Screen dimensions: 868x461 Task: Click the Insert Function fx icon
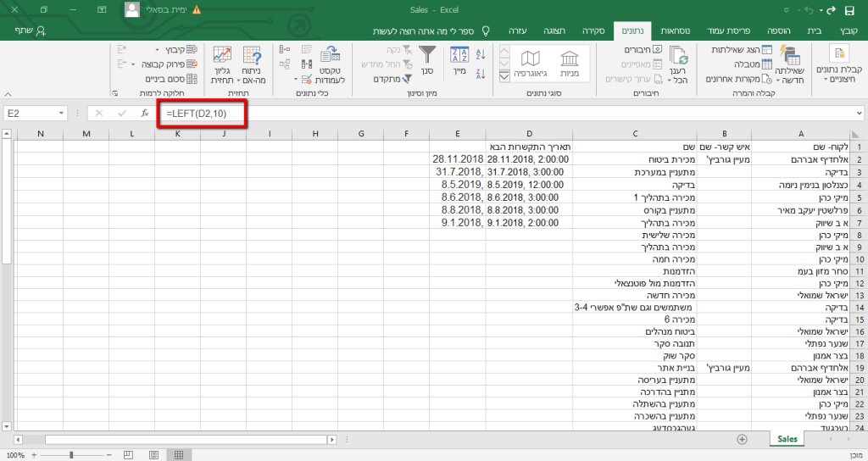(x=144, y=113)
